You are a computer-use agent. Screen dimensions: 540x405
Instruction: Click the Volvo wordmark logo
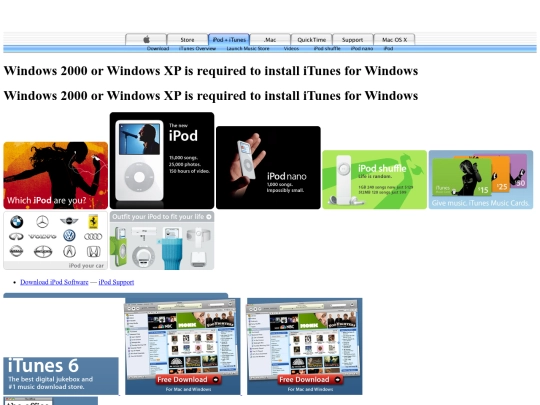42,236
